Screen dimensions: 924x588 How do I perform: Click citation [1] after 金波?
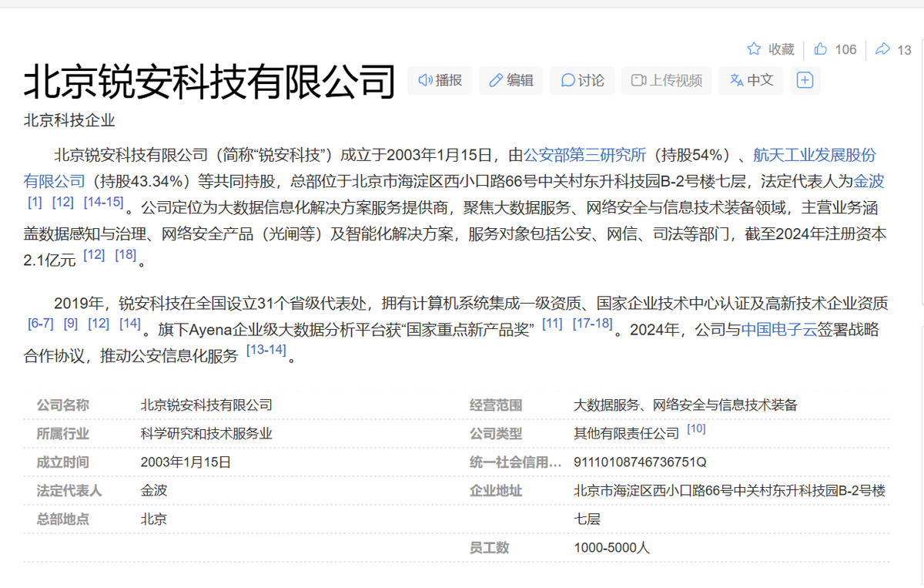pyautogui.click(x=35, y=202)
